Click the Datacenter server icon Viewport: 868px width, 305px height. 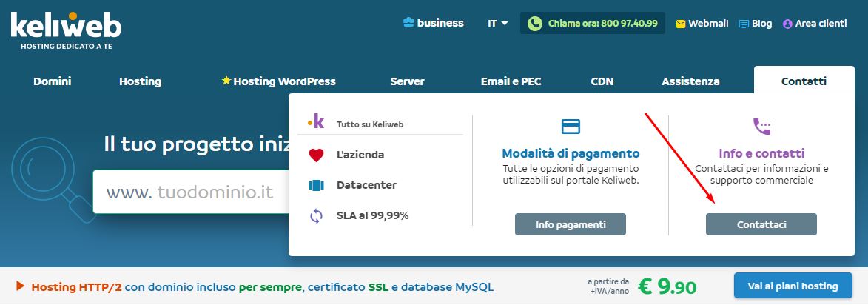[316, 185]
